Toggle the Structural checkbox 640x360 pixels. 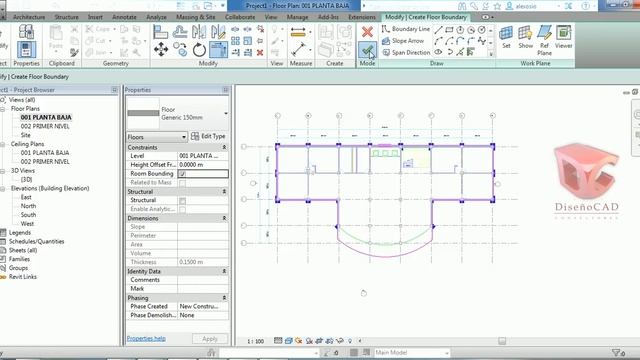pyautogui.click(x=182, y=200)
